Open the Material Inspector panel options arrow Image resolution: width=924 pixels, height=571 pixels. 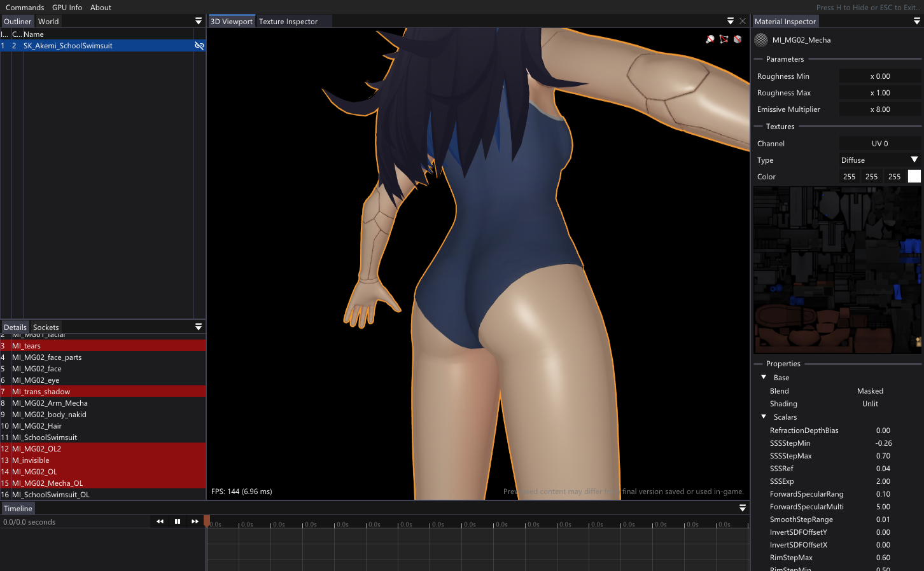[x=916, y=21]
